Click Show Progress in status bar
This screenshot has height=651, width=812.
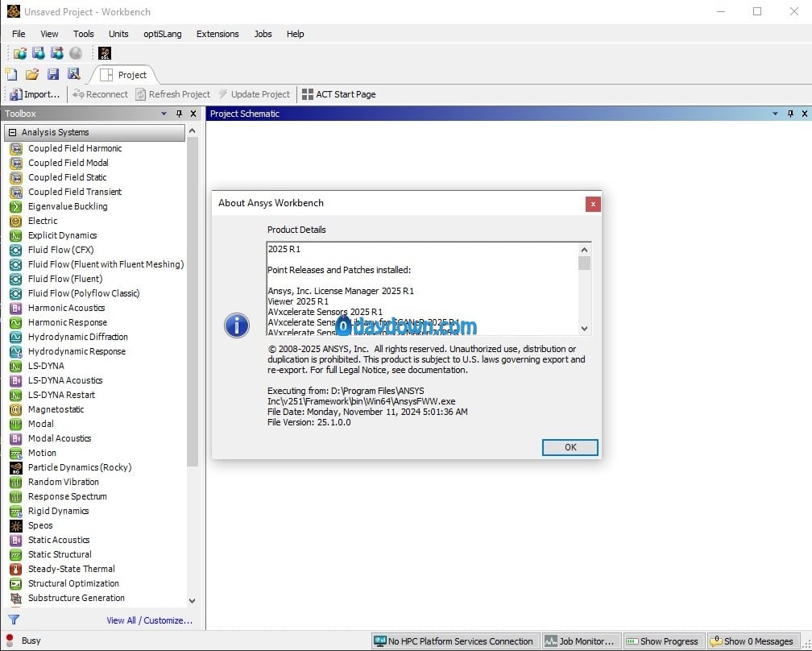click(664, 641)
